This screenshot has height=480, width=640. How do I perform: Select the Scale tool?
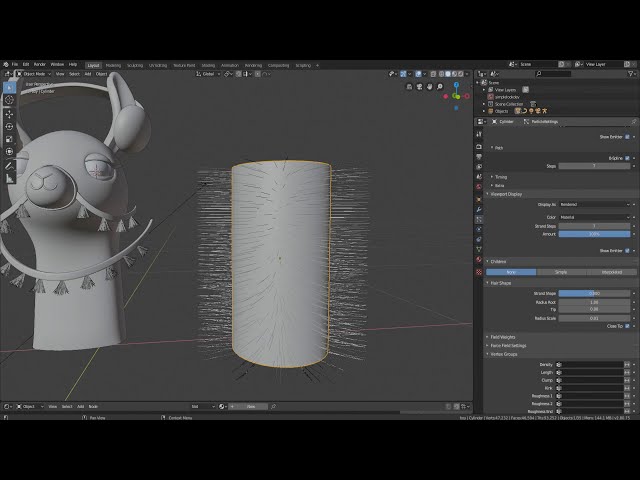click(x=10, y=140)
